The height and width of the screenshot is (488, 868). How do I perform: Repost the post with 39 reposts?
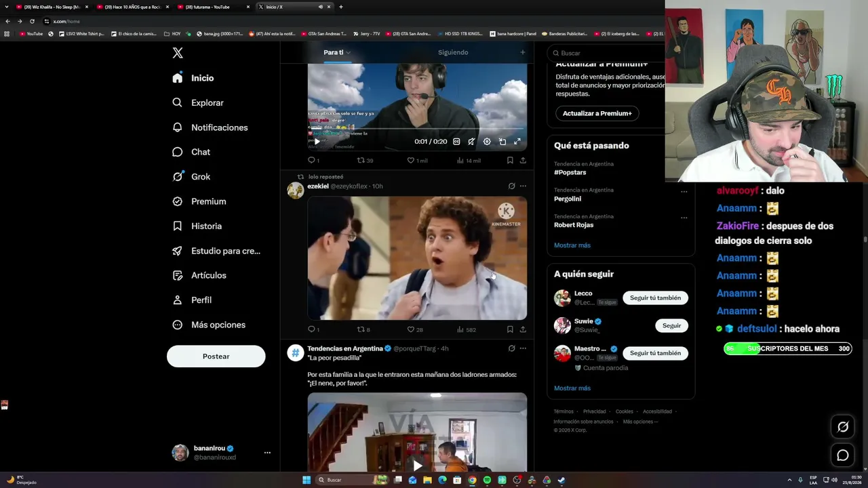click(x=365, y=161)
